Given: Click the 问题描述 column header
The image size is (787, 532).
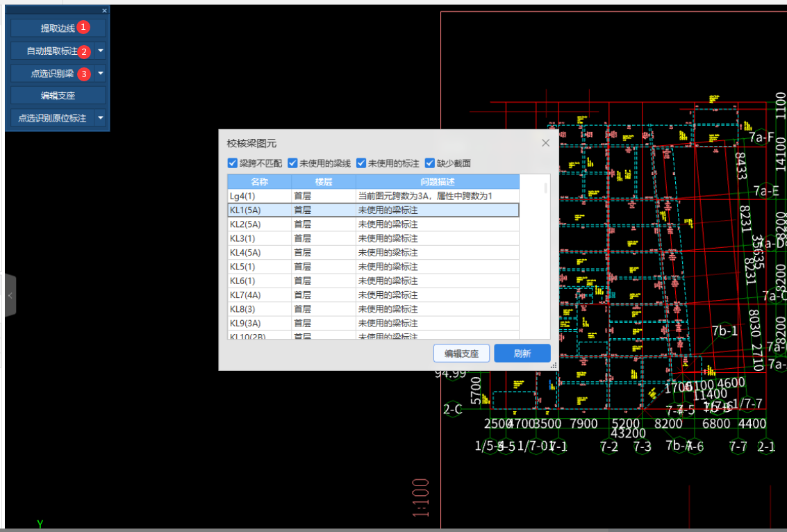Looking at the screenshot, I should (438, 182).
